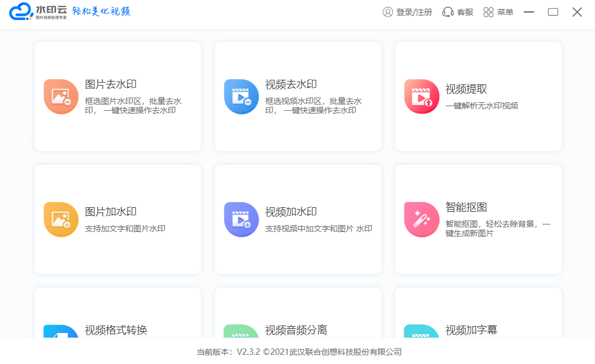This screenshot has height=364, width=595.
Task: Select the 图片去水印 image watermark removal icon
Action: [x=60, y=96]
